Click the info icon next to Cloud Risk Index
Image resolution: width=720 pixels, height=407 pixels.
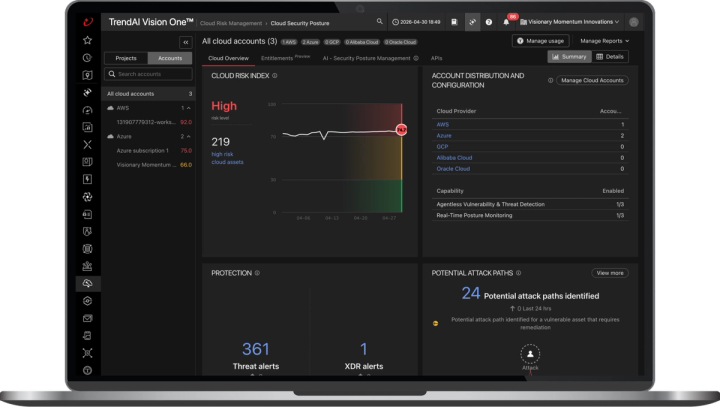pyautogui.click(x=275, y=76)
